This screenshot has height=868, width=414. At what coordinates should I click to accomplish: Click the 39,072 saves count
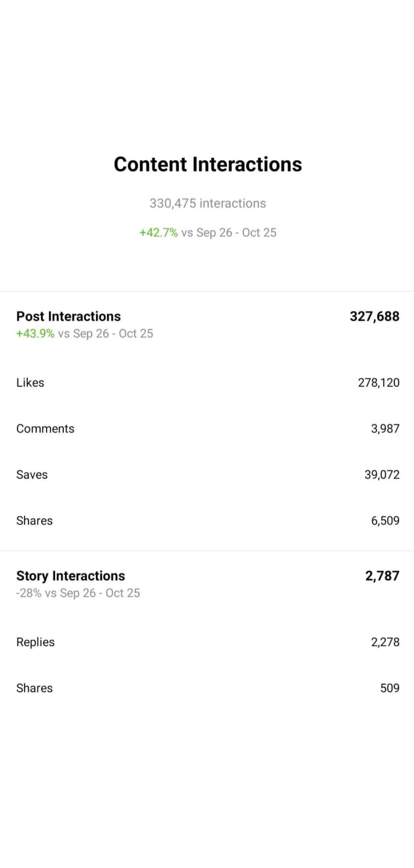pos(382,475)
